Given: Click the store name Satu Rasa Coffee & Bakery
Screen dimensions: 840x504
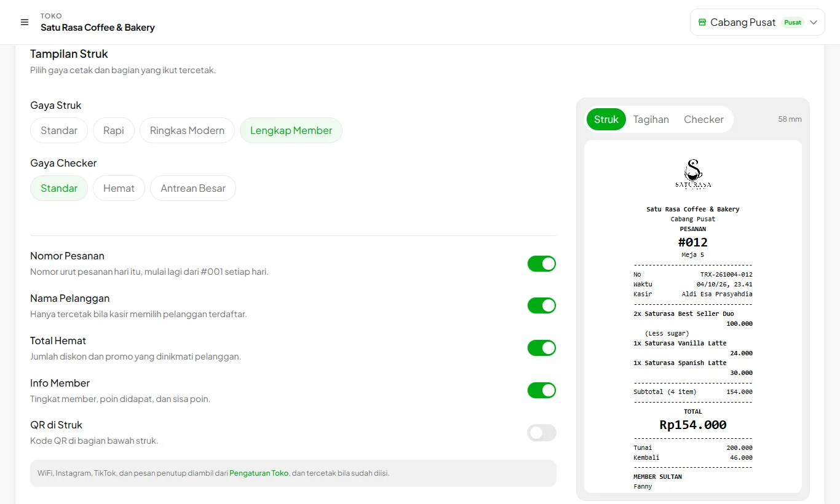Looking at the screenshot, I should click(x=98, y=28).
